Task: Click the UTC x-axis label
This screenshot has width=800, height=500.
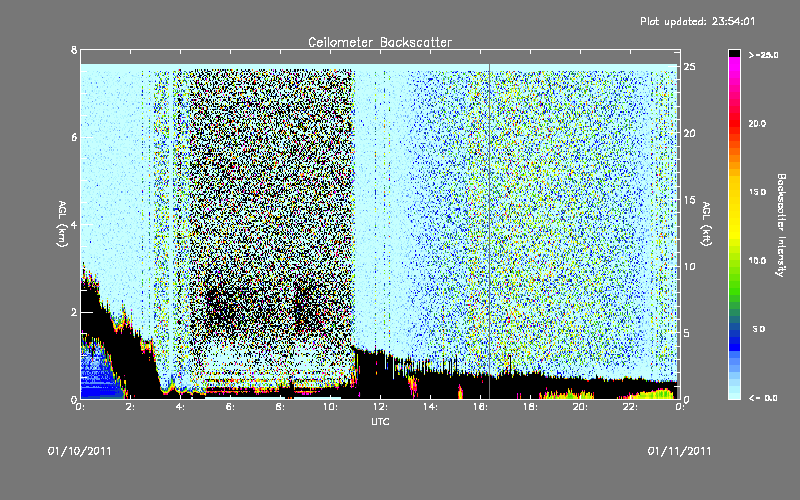Action: (x=380, y=421)
